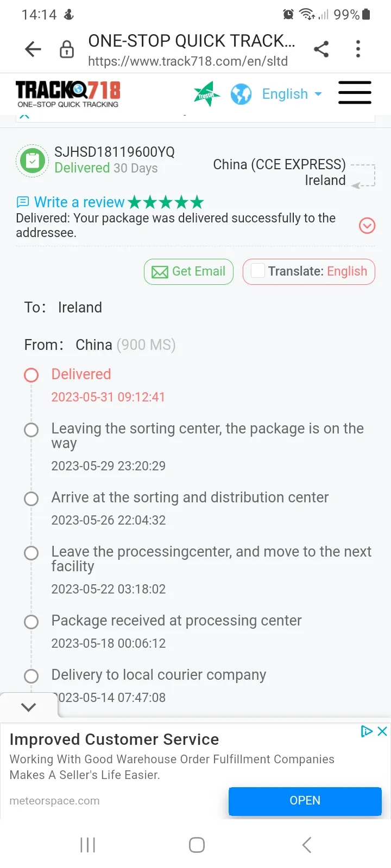Expand the English language dropdown
This screenshot has width=391, height=868.
click(x=292, y=94)
